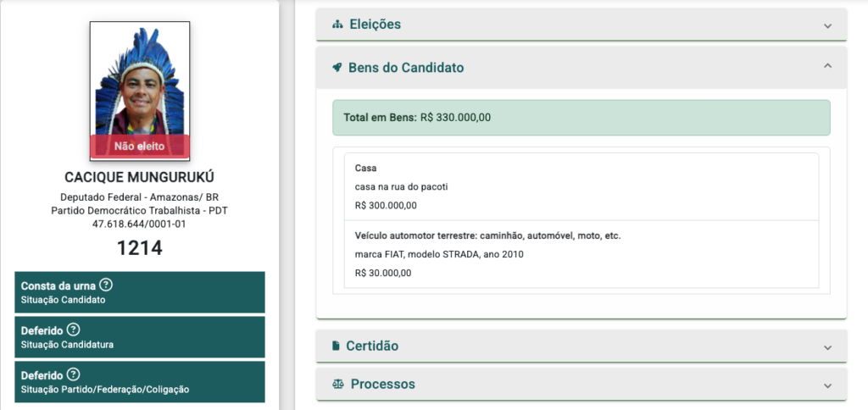
Task: Expand the Processos section chevron
Action: pos(827,385)
